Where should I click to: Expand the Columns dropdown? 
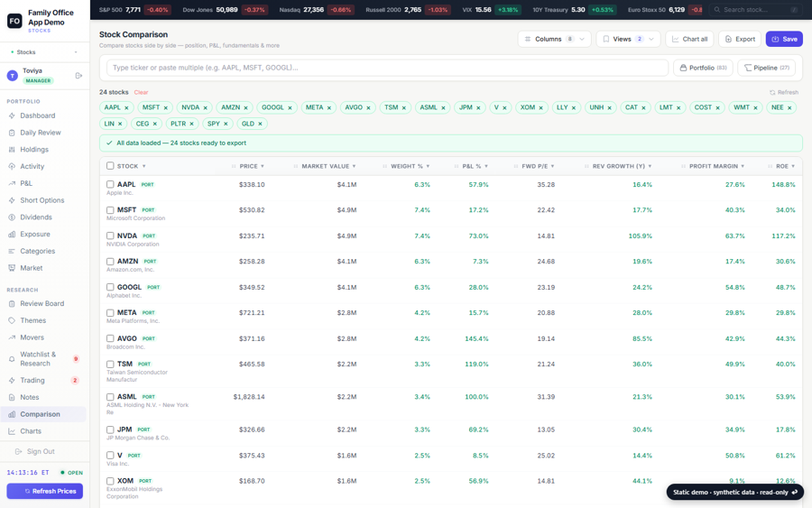click(554, 39)
